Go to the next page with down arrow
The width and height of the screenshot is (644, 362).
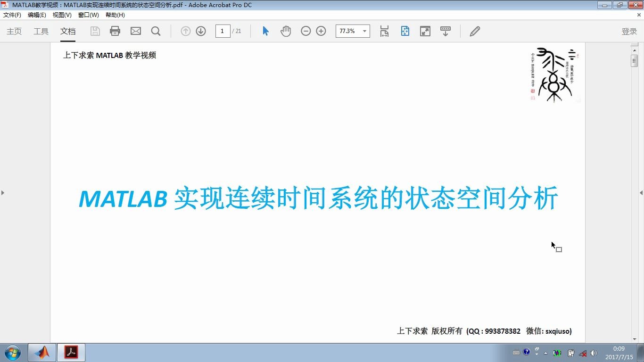(x=200, y=31)
